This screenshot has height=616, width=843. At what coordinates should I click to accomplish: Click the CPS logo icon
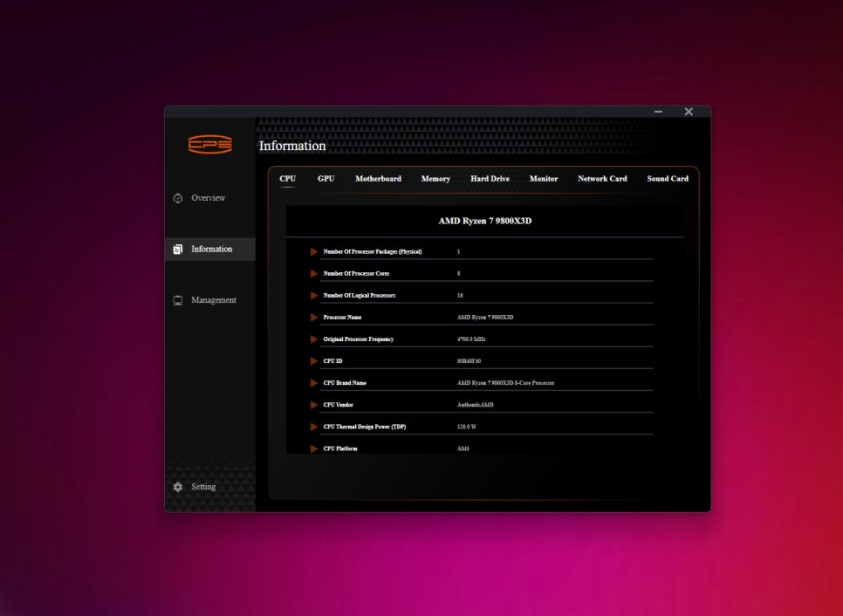(x=210, y=145)
